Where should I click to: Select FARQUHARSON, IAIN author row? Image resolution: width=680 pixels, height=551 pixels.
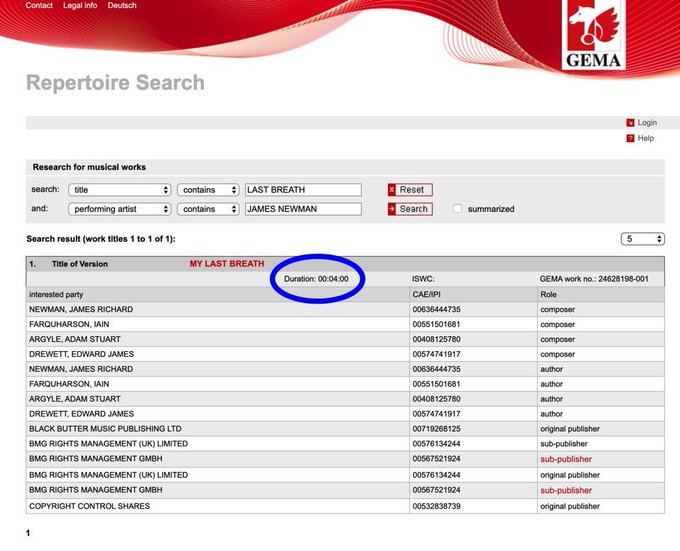click(345, 384)
